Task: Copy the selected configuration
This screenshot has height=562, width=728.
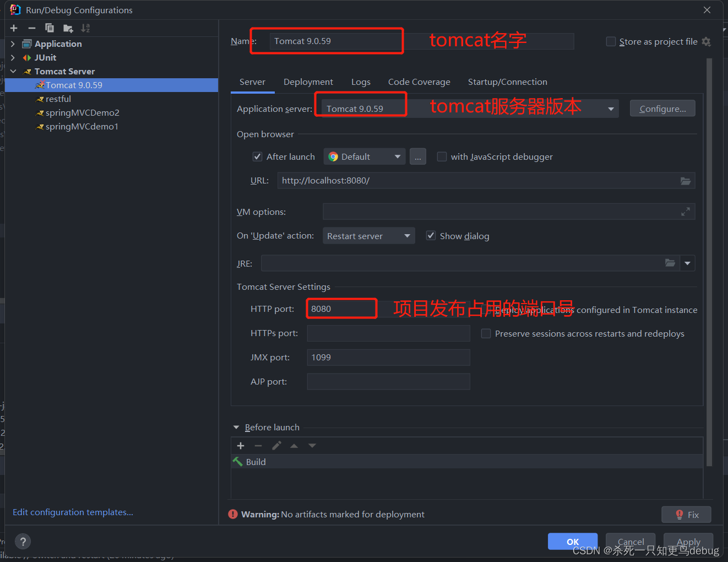Action: pyautogui.click(x=50, y=28)
